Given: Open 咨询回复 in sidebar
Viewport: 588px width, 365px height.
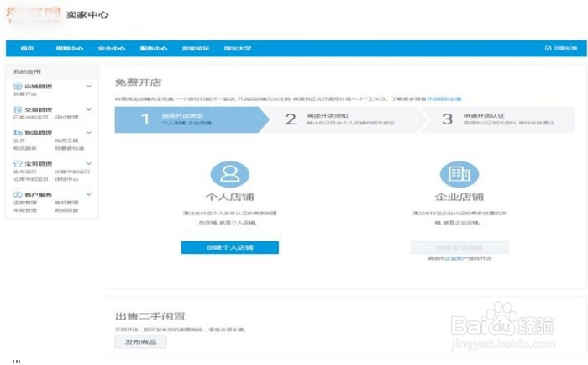Looking at the screenshot, I should 66,210.
